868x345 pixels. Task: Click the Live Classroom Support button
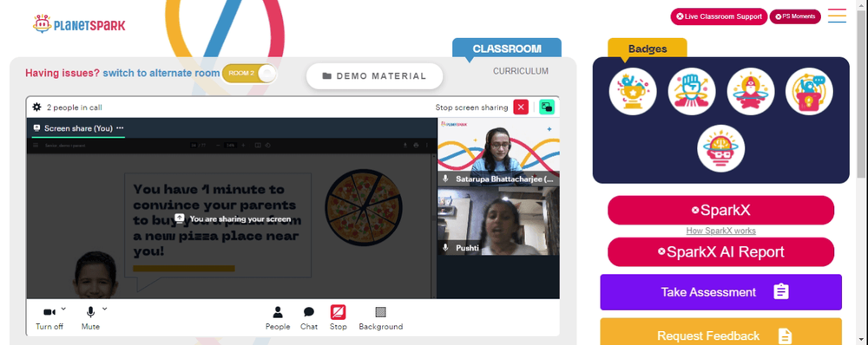tap(719, 16)
